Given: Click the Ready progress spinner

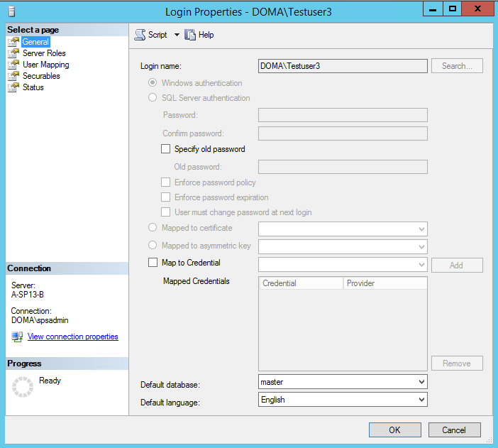Looking at the screenshot, I should click(23, 387).
